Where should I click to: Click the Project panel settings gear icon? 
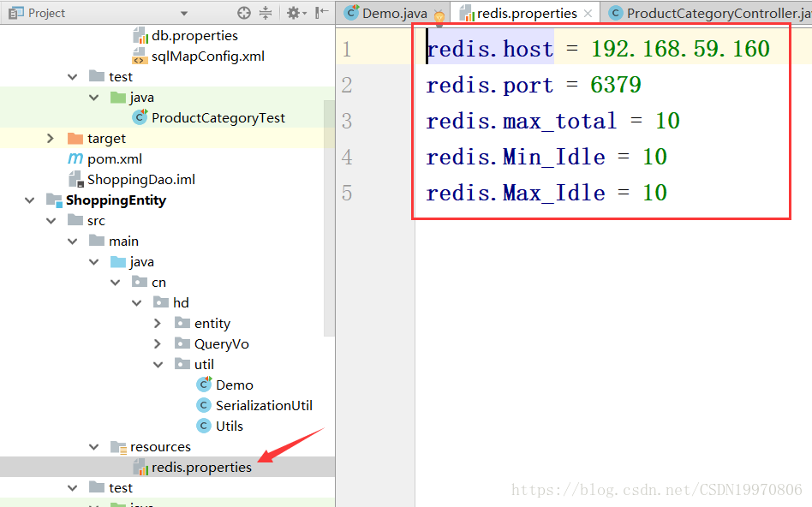pyautogui.click(x=292, y=13)
